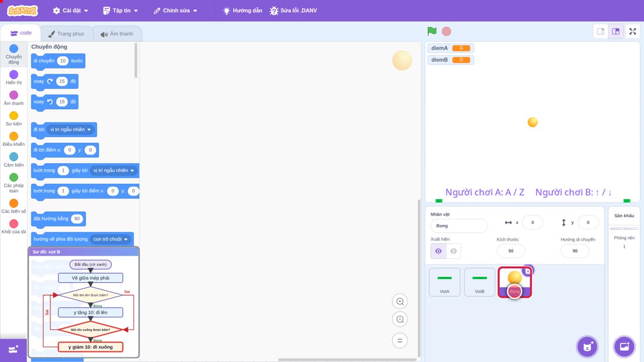This screenshot has height=362, width=644.
Task: Zoom in the code workspace
Action: coord(400,301)
